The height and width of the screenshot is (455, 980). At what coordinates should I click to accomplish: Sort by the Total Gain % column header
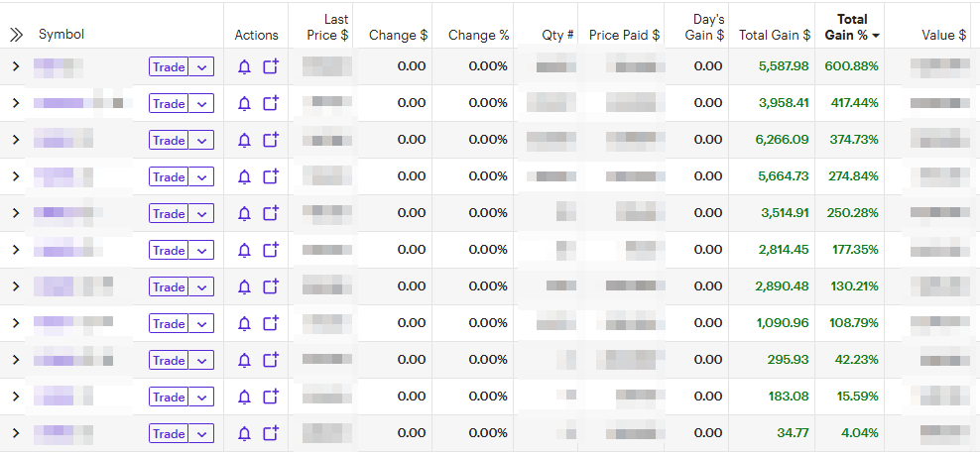[x=851, y=27]
